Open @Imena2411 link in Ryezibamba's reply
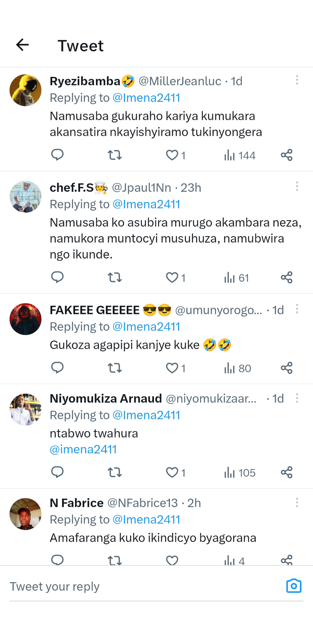 tap(146, 98)
